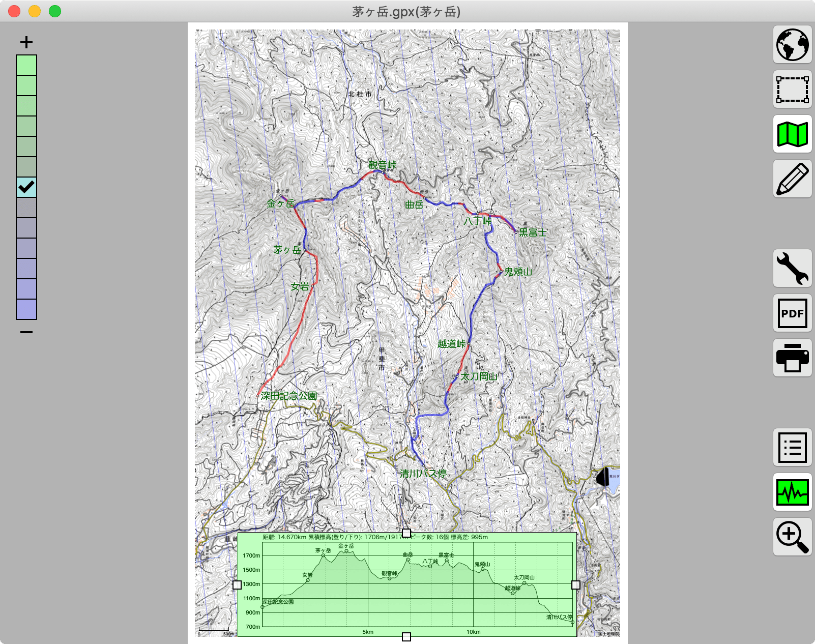Click the elevation chart distance summary text
Screen dimensions: 815x644
pyautogui.click(x=375, y=537)
